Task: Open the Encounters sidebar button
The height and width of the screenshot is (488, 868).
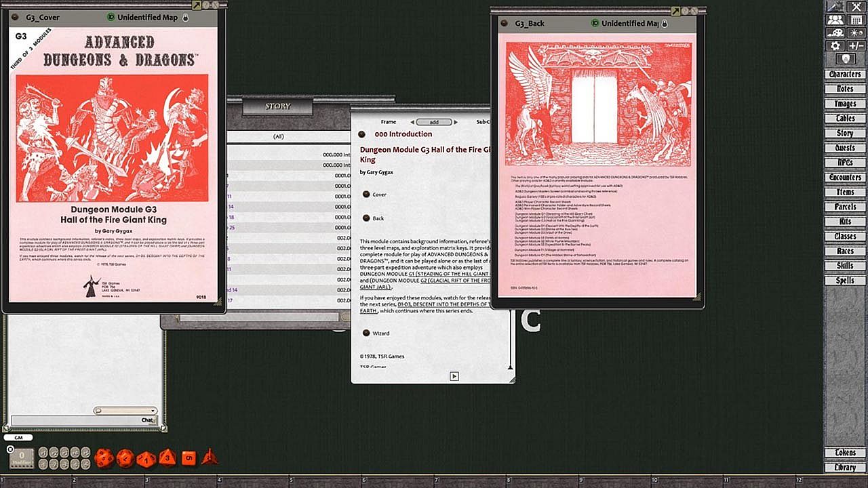Action: coord(844,178)
